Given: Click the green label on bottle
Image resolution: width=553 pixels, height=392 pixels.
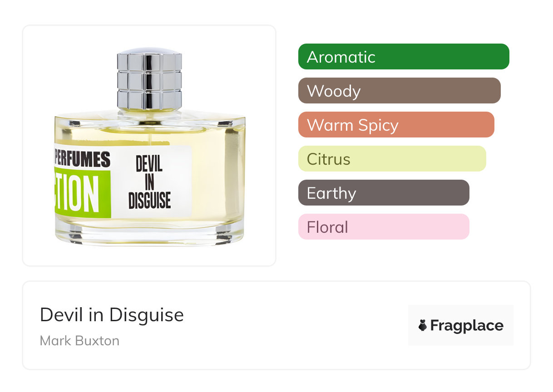Looking at the screenshot, I should [x=82, y=193].
